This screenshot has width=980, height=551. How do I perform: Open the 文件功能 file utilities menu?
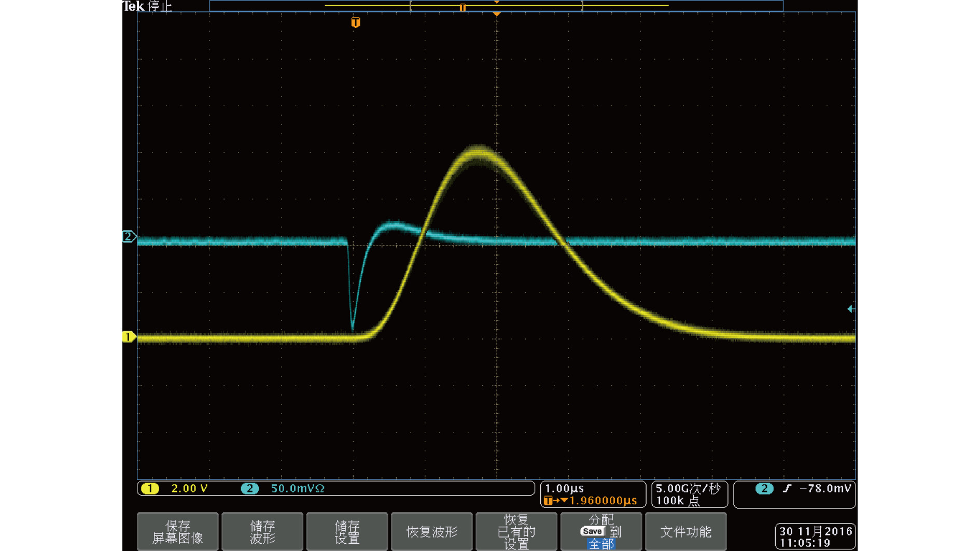[685, 532]
